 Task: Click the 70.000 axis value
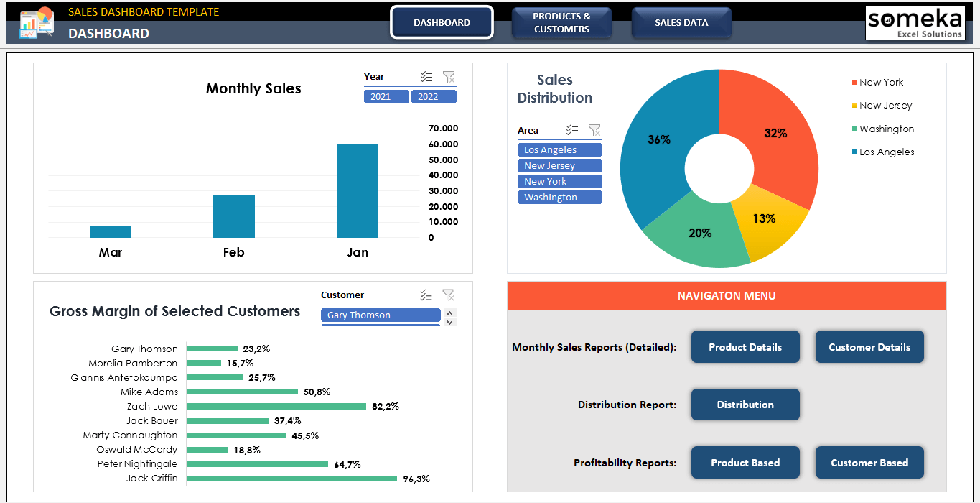point(443,129)
